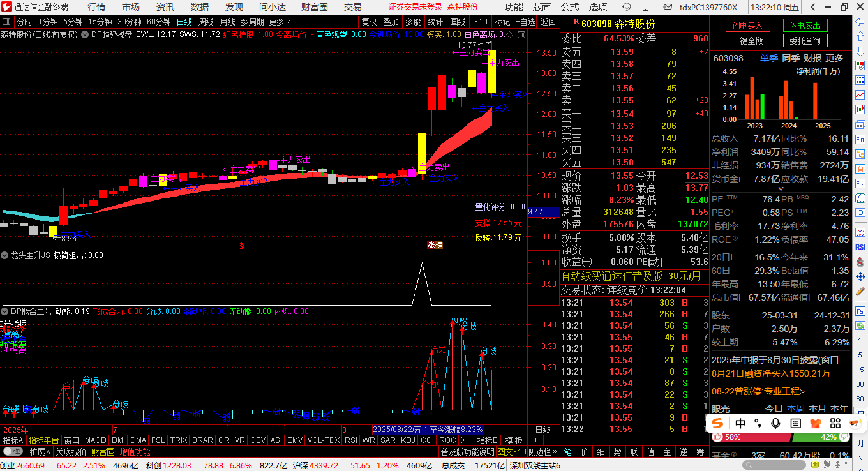The height and width of the screenshot is (471, 868).
Task: Click the 复权 toolbar button
Action: tap(370, 22)
